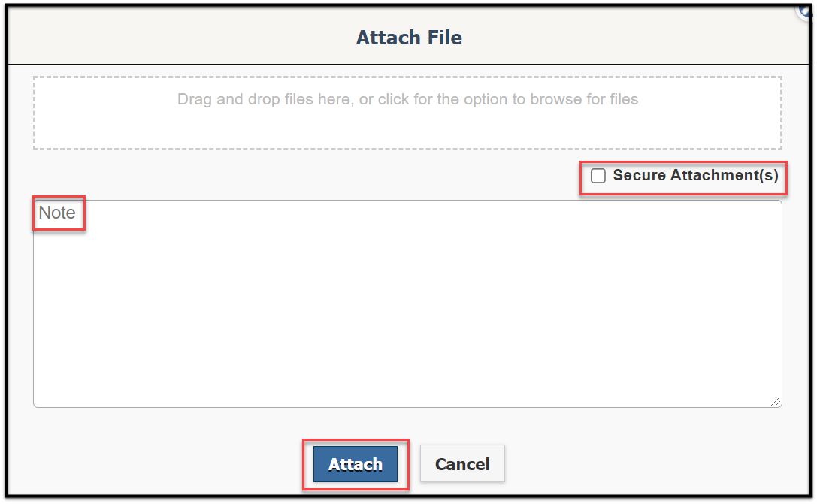This screenshot has height=504, width=817.
Task: Click the Secure Attachment(s) label text
Action: click(x=695, y=175)
